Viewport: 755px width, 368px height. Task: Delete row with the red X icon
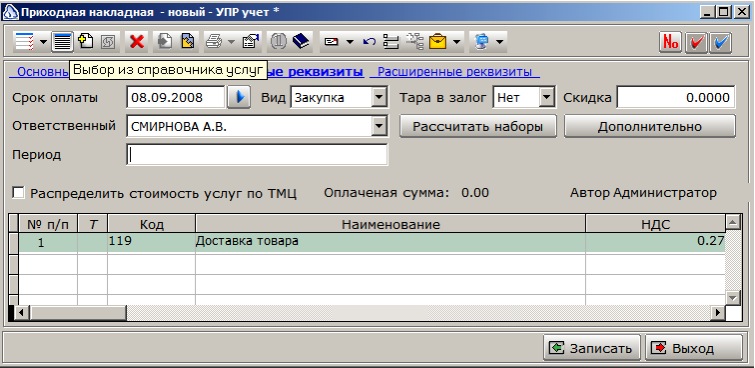tap(137, 42)
